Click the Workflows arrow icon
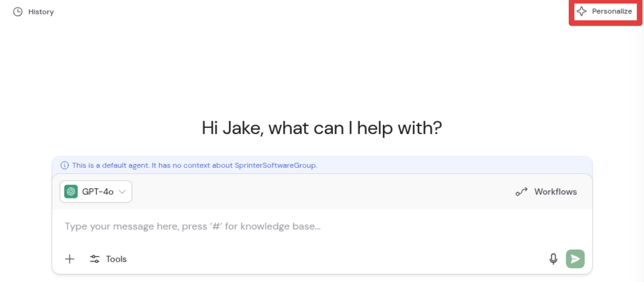The width and height of the screenshot is (644, 282). click(521, 191)
